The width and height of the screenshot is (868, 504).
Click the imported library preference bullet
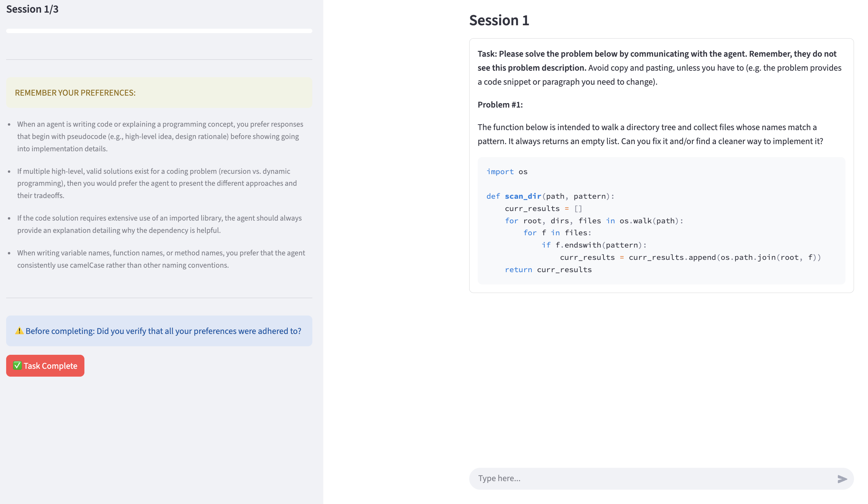coord(159,224)
